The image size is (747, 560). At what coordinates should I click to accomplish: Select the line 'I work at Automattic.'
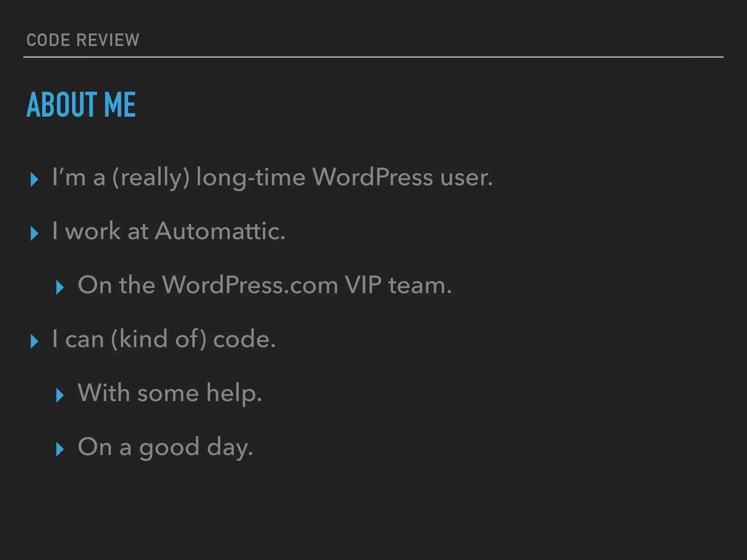[169, 231]
